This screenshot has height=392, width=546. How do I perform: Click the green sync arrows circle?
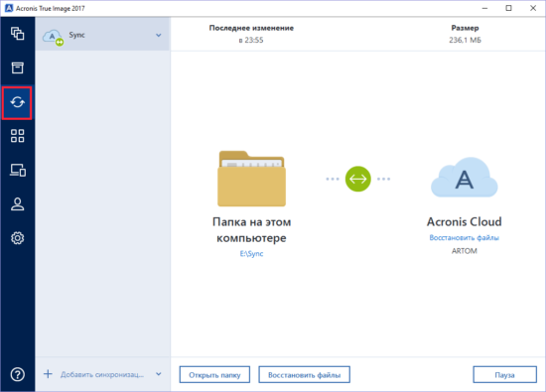tap(358, 179)
